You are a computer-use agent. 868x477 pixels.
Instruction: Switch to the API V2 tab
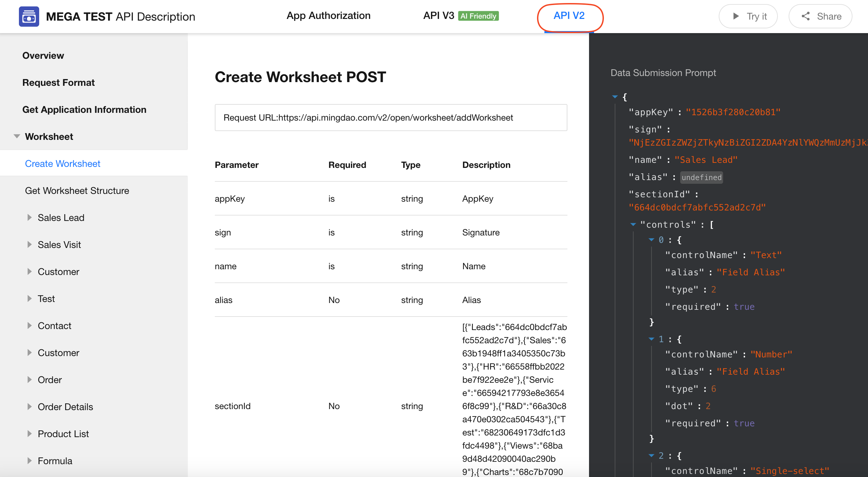[x=569, y=16]
